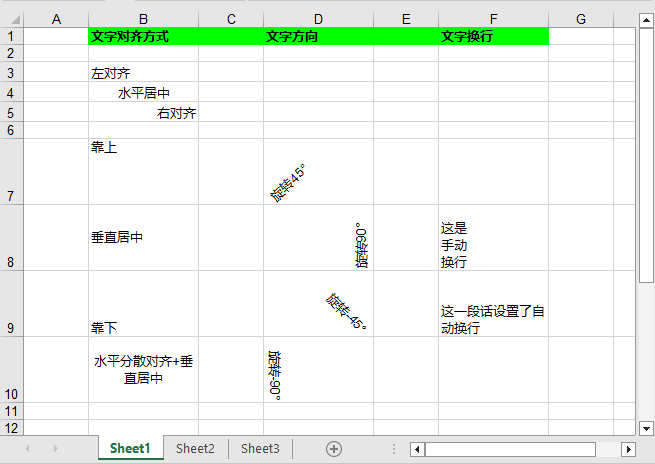Image resolution: width=655 pixels, height=464 pixels.
Task: Click the wrapped cell 这一段话设置了自动换行
Action: (x=493, y=304)
